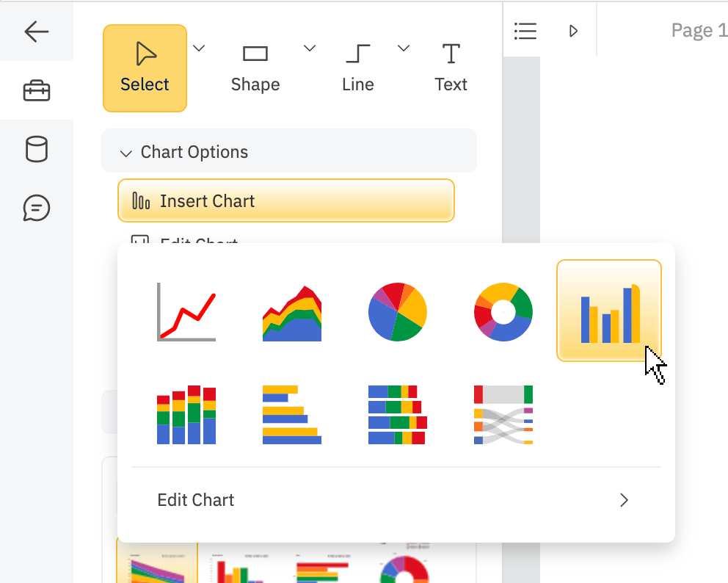728x583 pixels.
Task: Click the Insert Chart button
Action: pos(285,200)
